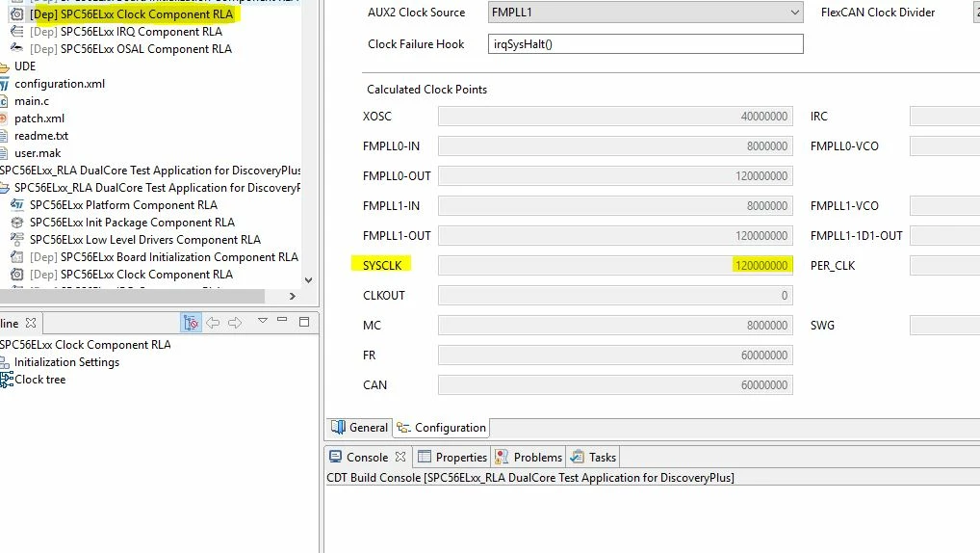Open the Low Level Drivers Component icon
Image resolution: width=980 pixels, height=553 pixels.
point(17,240)
